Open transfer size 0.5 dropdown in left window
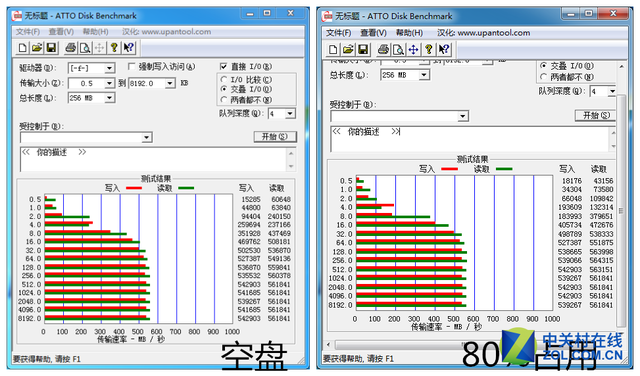Screen dimensions: 640x376 (x=109, y=83)
